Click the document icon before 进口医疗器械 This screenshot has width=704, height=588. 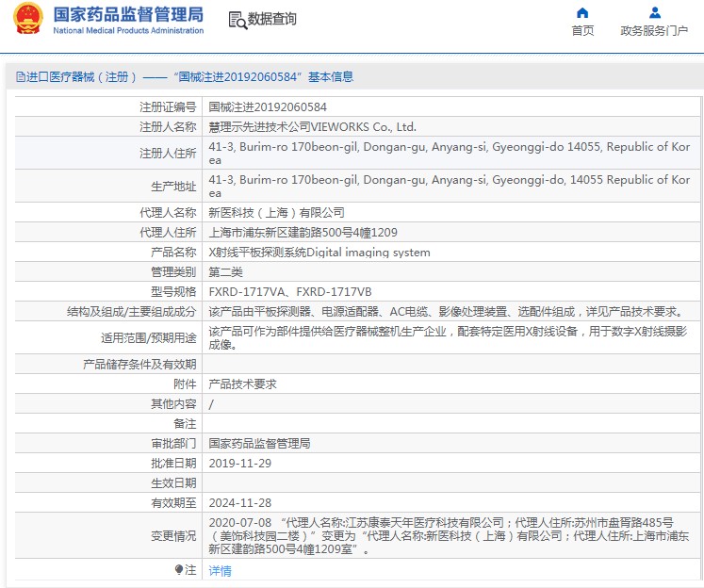(20, 76)
